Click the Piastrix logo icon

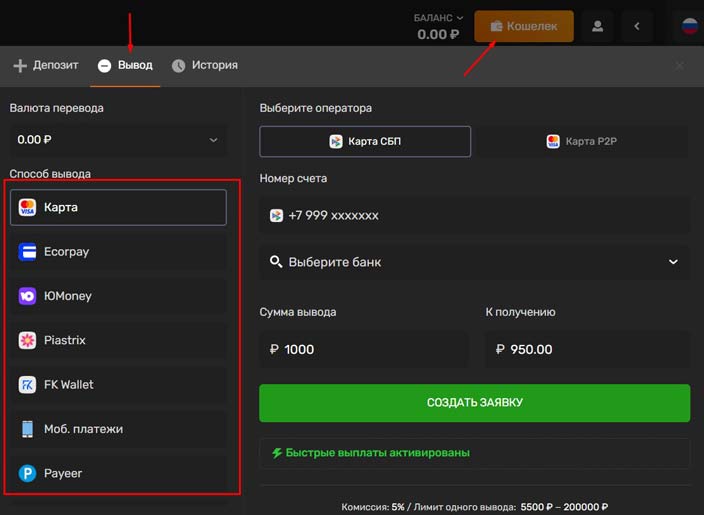click(x=27, y=340)
